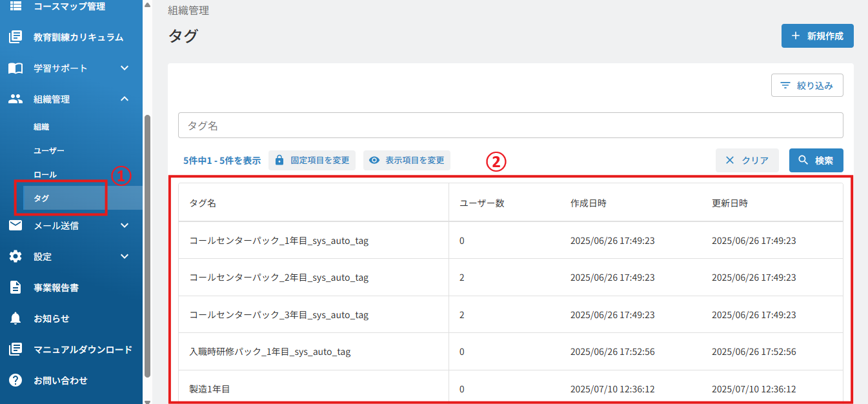Click the クリア button
Image resolution: width=868 pixels, height=404 pixels.
pyautogui.click(x=747, y=160)
